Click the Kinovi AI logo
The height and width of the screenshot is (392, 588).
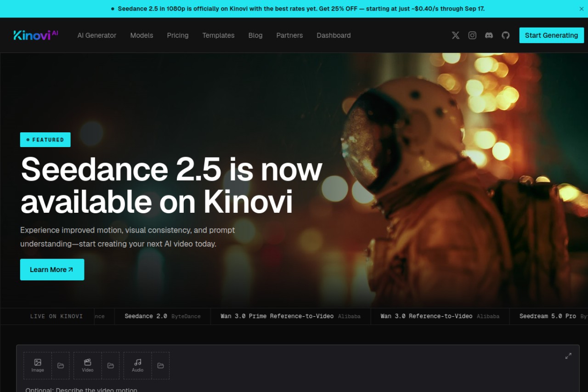coord(36,35)
